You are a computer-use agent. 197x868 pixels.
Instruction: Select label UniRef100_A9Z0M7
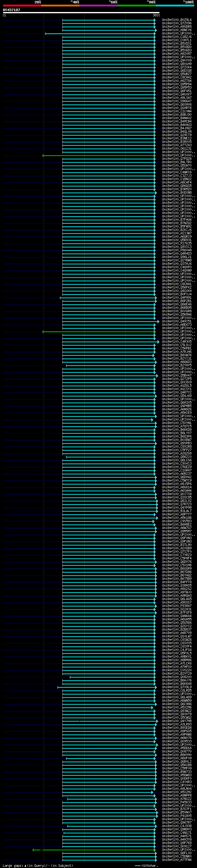[176, 54]
